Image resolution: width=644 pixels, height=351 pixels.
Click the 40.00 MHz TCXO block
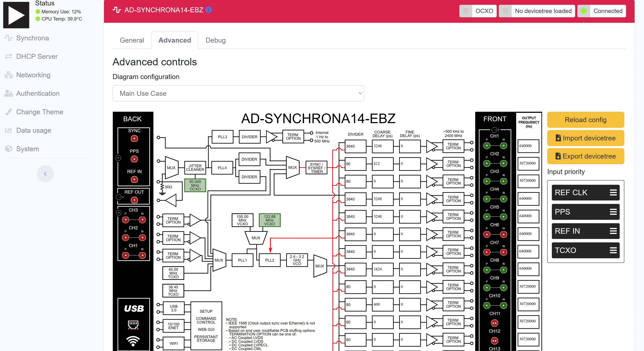click(x=173, y=273)
